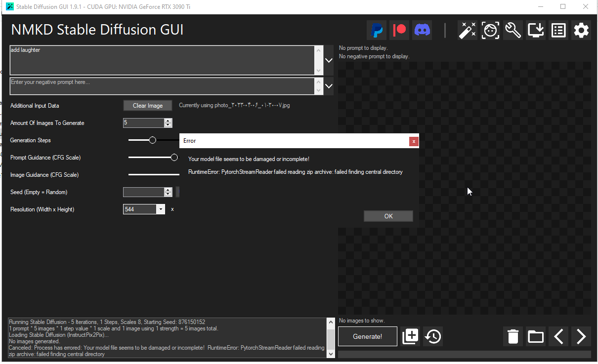Open the Patreon page icon
Screen dimensions: 598x364
399,30
